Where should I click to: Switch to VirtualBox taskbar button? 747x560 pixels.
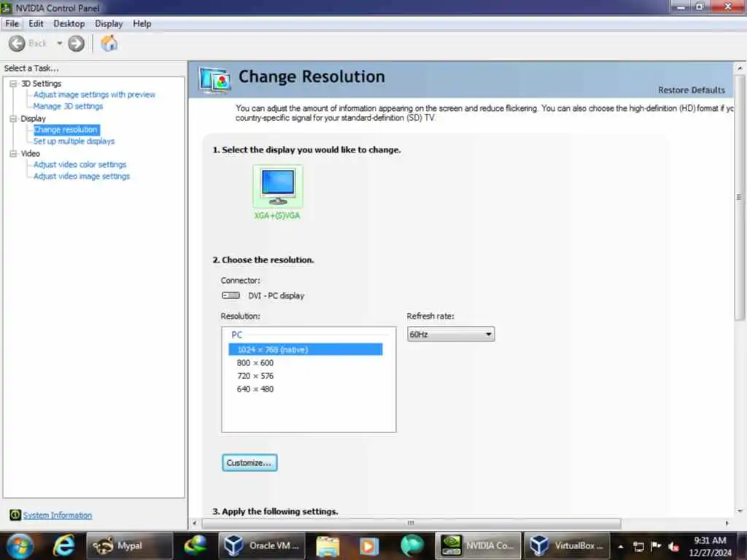coord(567,545)
